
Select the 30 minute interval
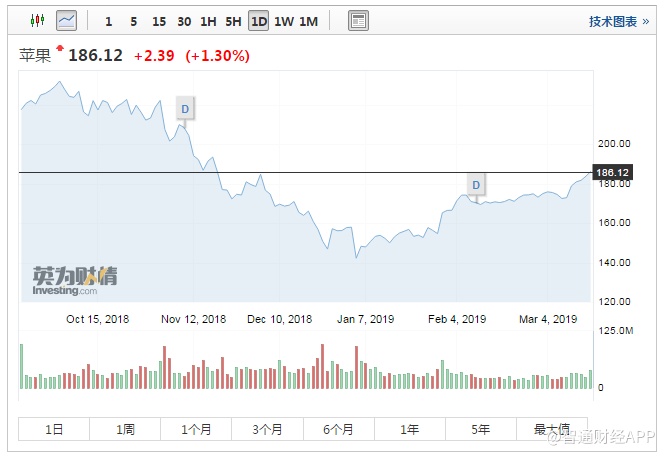pyautogui.click(x=184, y=21)
